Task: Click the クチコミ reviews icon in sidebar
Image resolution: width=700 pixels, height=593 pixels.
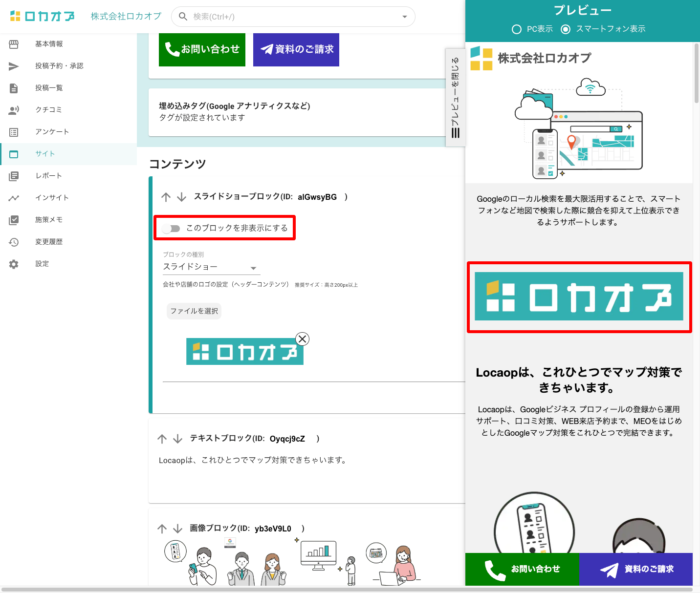Action: pyautogui.click(x=14, y=110)
